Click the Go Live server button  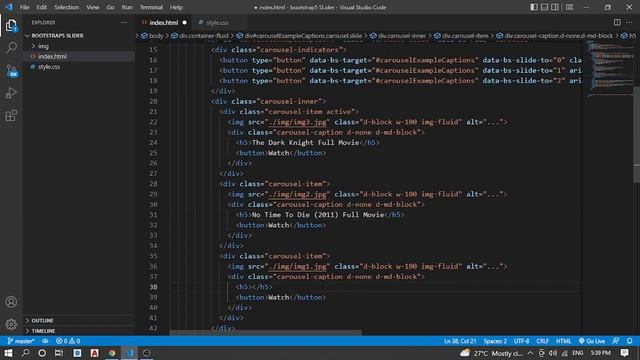tap(592, 341)
